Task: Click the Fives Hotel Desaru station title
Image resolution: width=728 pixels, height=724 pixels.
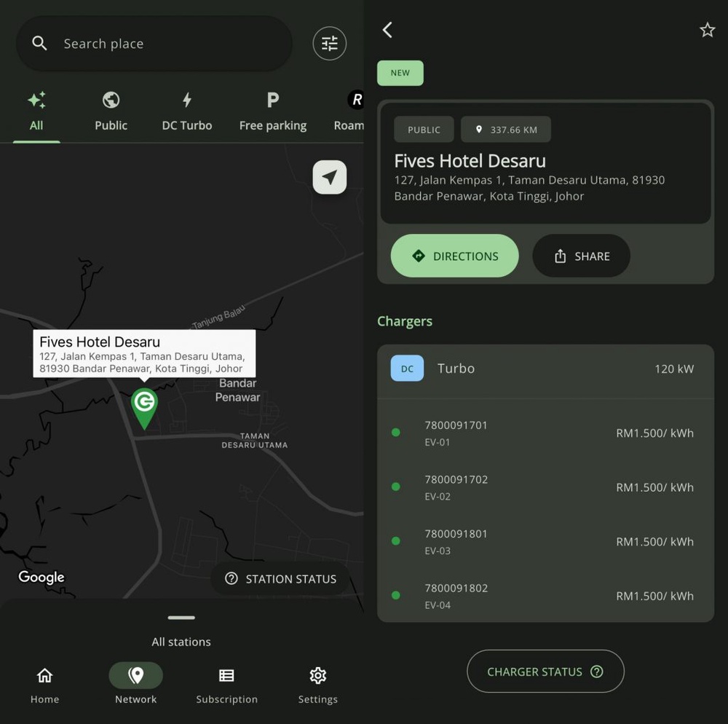Action: click(x=470, y=161)
